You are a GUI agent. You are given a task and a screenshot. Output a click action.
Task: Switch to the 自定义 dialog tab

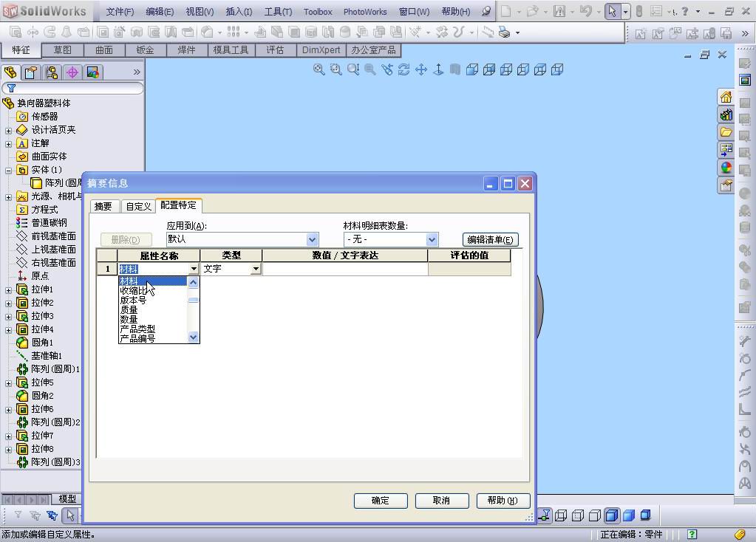(138, 206)
